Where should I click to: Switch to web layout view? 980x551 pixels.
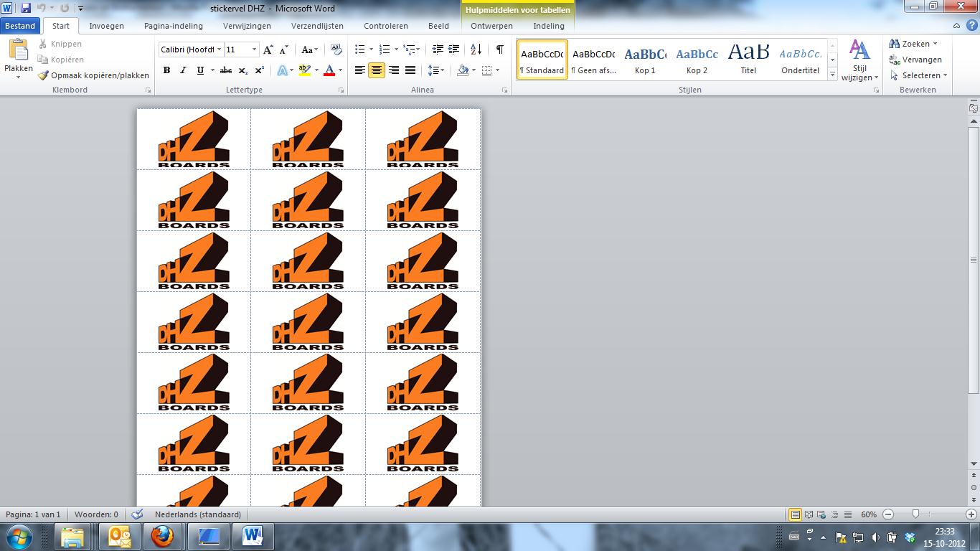[822, 514]
